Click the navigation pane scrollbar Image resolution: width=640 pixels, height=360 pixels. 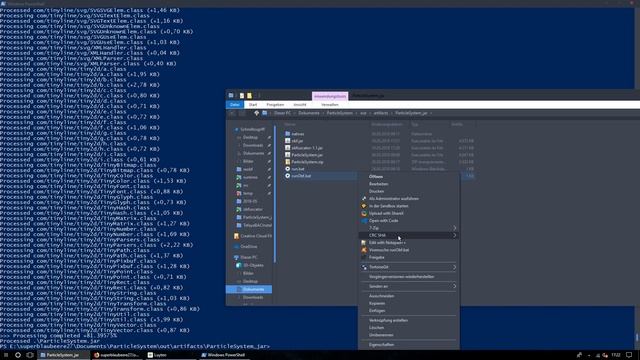tap(275, 194)
